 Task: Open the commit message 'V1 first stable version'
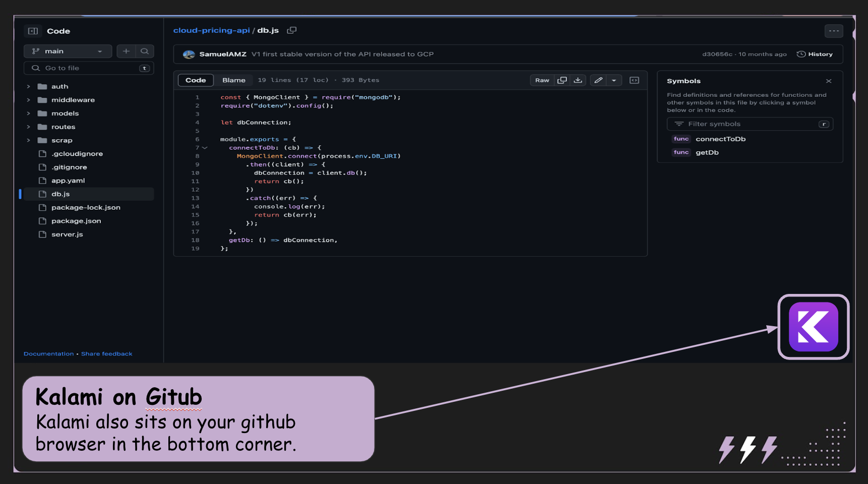point(343,54)
